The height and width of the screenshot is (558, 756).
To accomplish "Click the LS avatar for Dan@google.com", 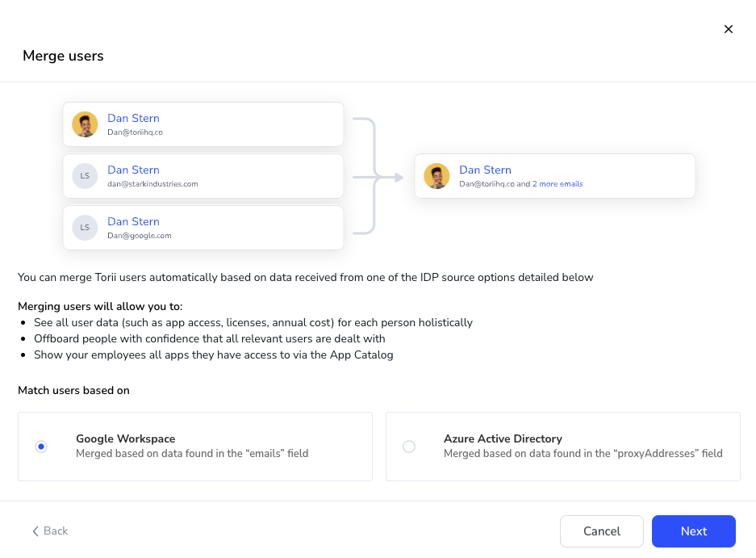I will 85,228.
